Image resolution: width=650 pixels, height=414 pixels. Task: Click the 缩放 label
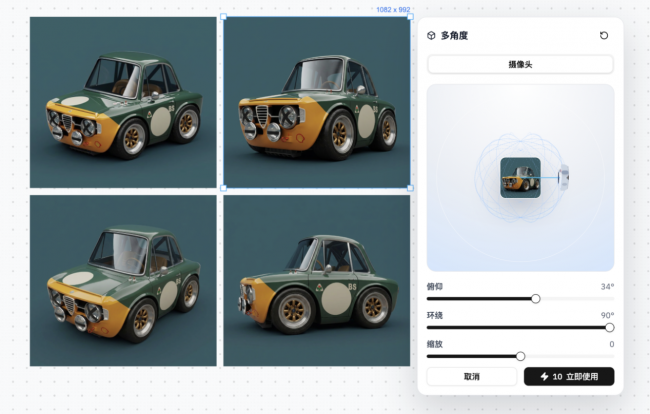[x=434, y=344]
